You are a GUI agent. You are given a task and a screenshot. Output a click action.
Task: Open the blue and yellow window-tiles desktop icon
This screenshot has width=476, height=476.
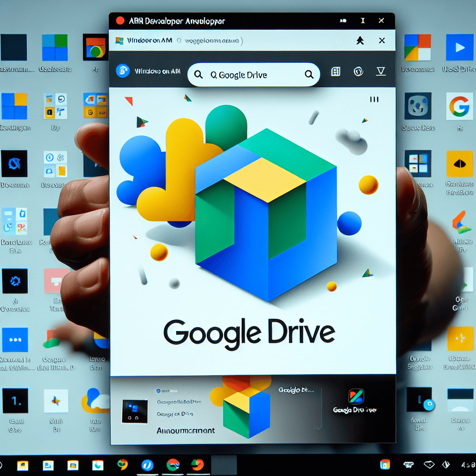pos(14,106)
